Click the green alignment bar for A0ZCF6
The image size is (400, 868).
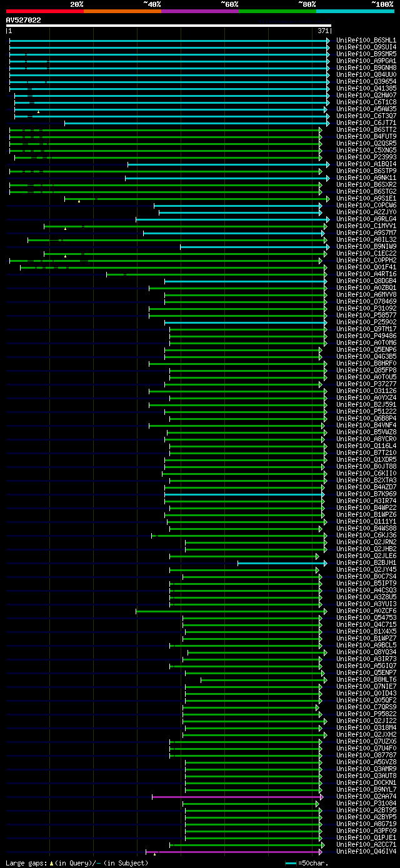pyautogui.click(x=231, y=611)
